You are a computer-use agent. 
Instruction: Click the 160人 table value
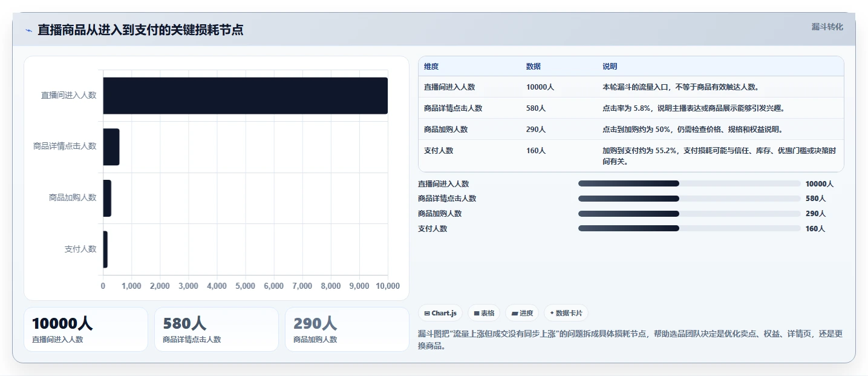coord(536,151)
